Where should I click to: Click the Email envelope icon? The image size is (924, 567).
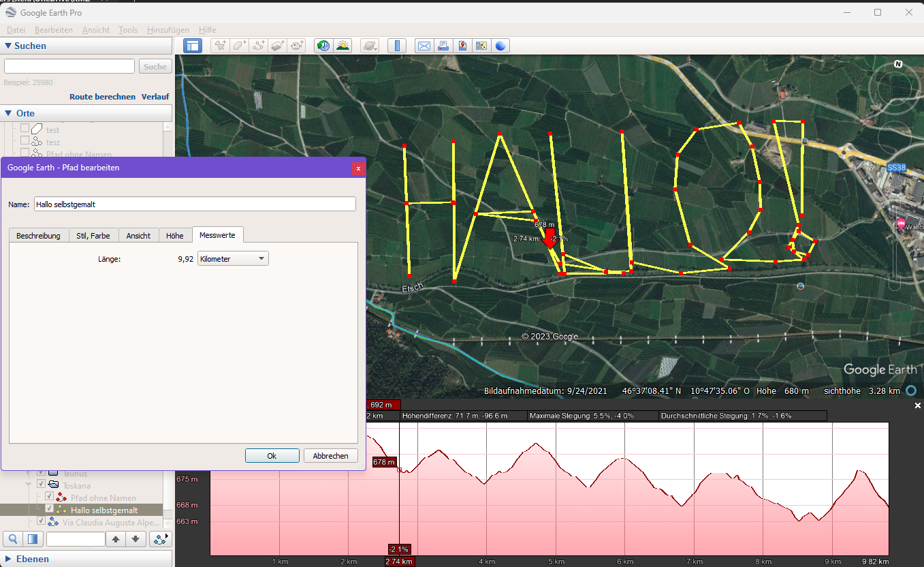click(424, 46)
